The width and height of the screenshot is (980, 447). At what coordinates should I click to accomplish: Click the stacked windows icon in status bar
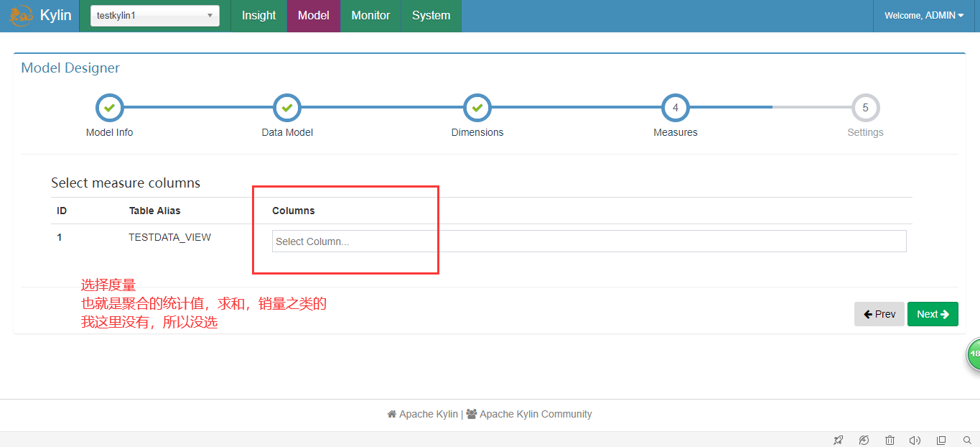click(x=941, y=440)
